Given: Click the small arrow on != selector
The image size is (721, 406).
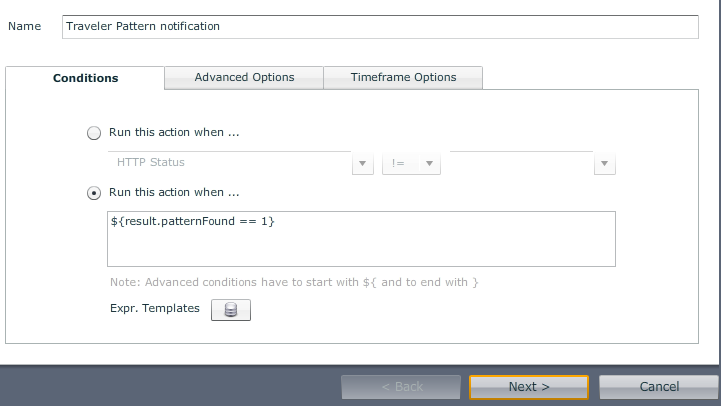Looking at the screenshot, I should point(429,163).
